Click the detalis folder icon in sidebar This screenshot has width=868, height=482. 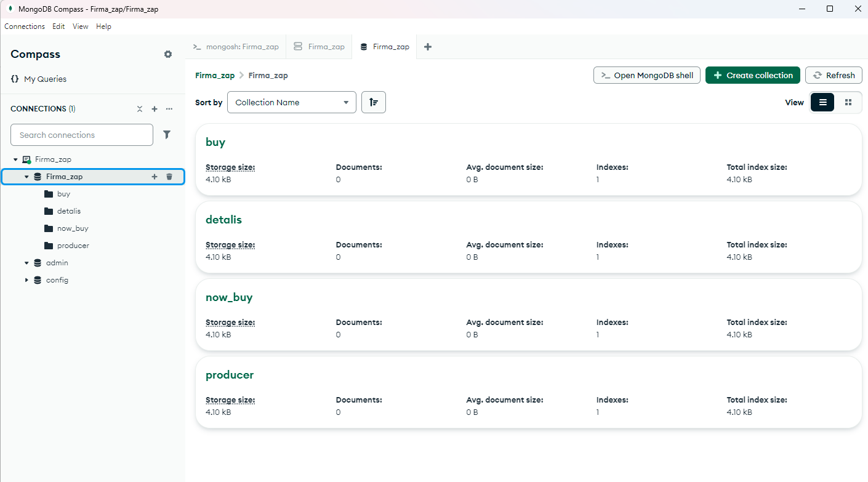49,211
